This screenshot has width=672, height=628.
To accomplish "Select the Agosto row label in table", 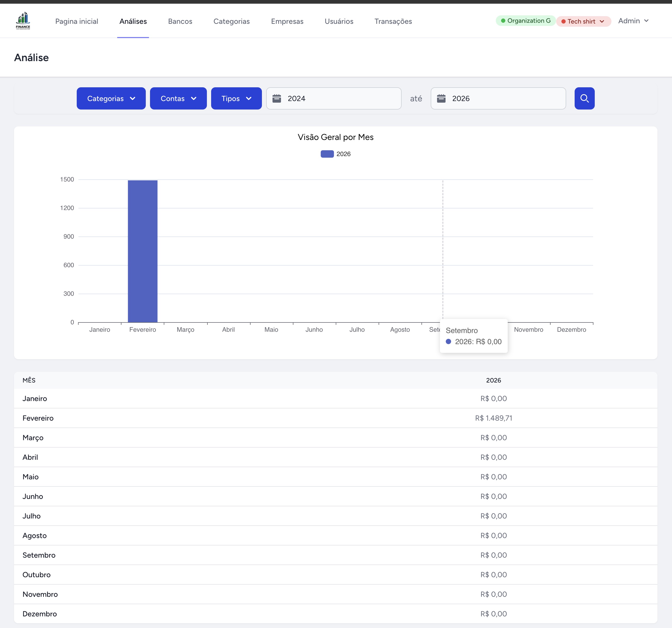I will (x=35, y=536).
